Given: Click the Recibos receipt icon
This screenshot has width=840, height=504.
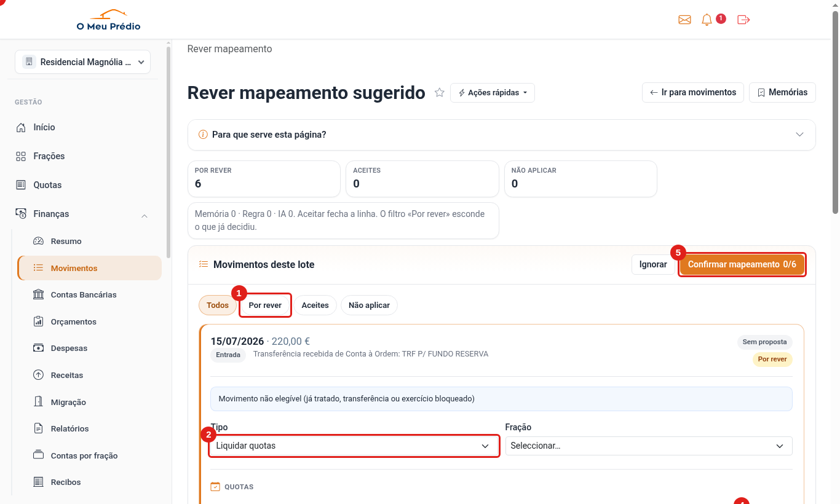Looking at the screenshot, I should coord(39,482).
